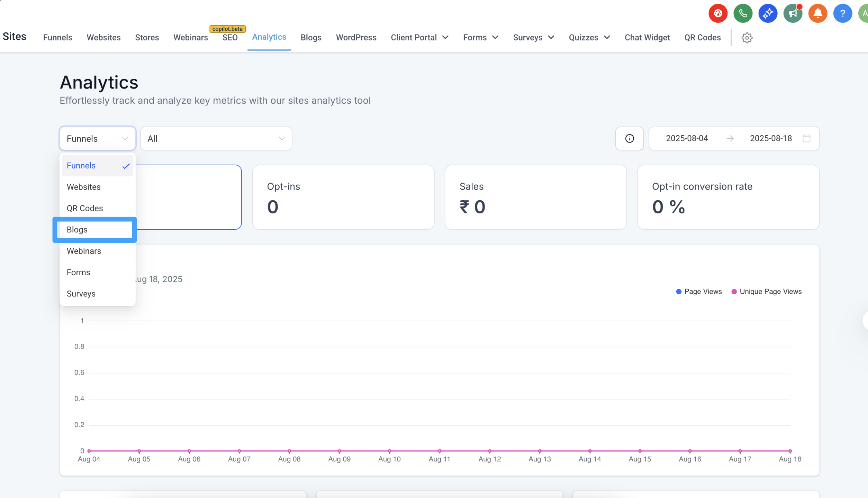The image size is (868, 498).
Task: Click calendar icon in date range field
Action: 806,139
